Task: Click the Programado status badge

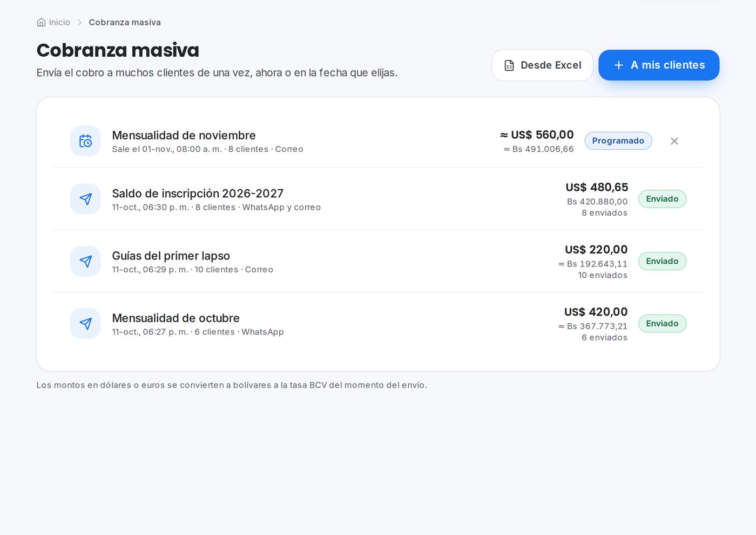Action: (618, 141)
